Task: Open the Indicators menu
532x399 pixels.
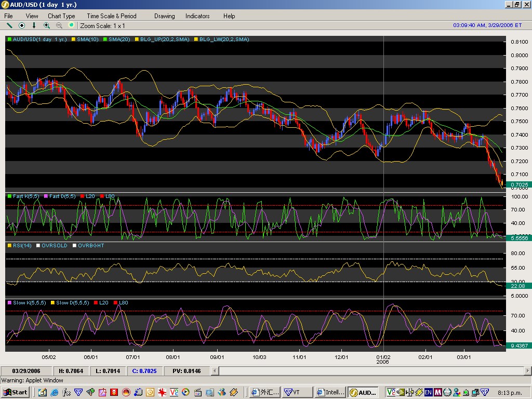Action: click(x=197, y=16)
